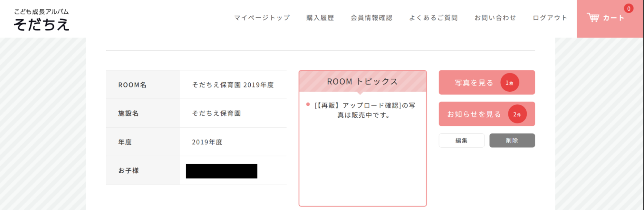Open the 【再販】アップロード確認 topic text
This screenshot has height=210, width=644.
coord(365,110)
